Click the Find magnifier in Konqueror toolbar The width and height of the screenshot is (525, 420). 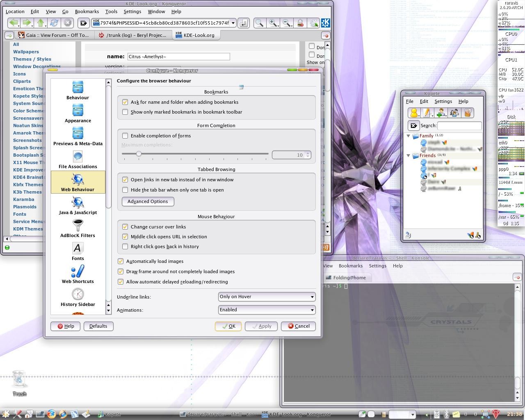point(259,23)
